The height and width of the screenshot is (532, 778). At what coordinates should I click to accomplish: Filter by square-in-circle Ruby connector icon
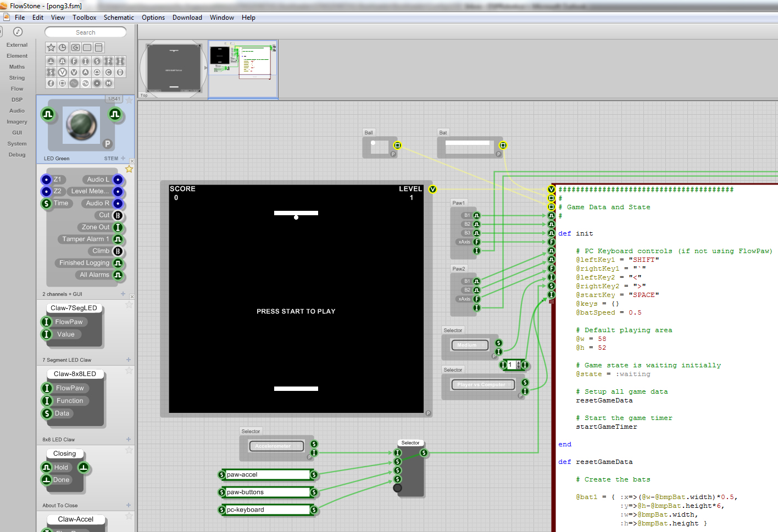(x=63, y=83)
